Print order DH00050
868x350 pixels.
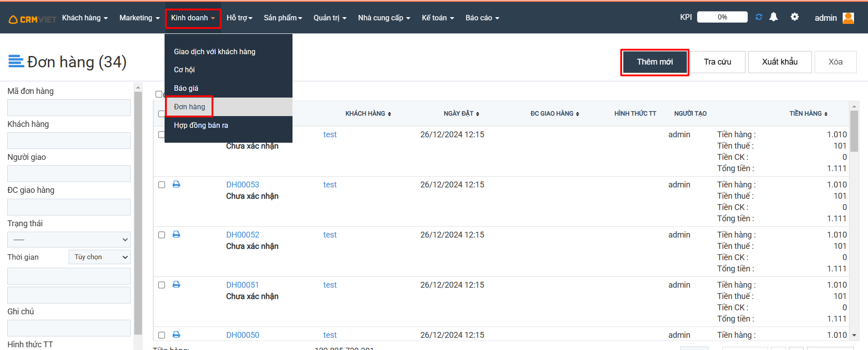176,335
